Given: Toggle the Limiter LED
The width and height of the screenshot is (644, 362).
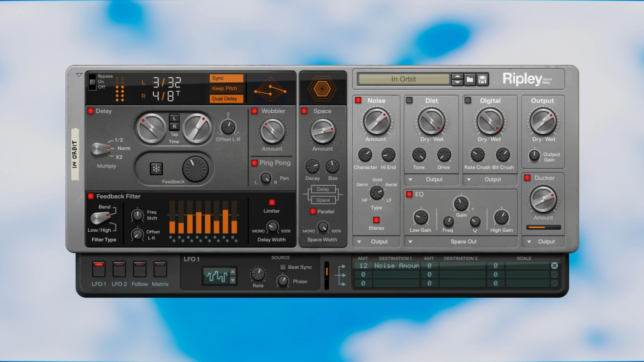Looking at the screenshot, I should click(272, 202).
